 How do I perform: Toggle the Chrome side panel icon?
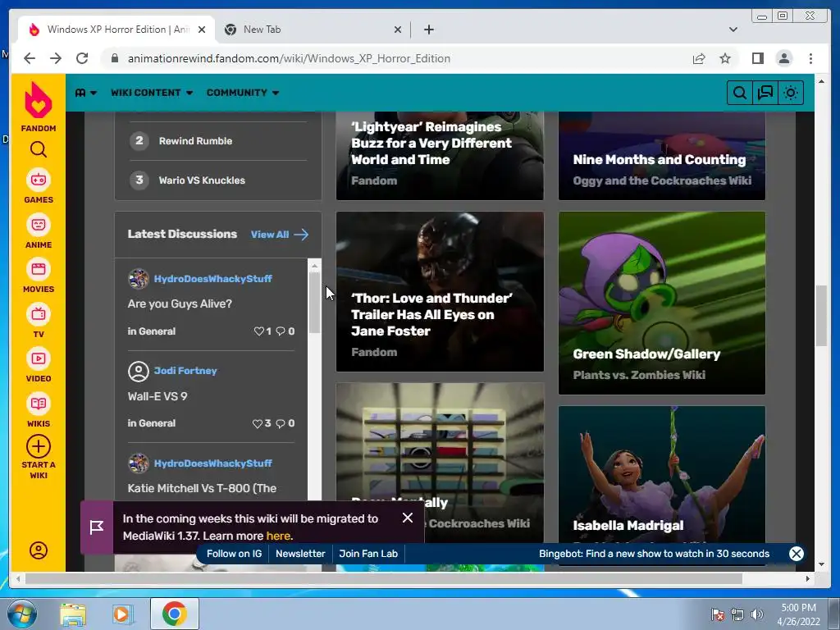tap(757, 58)
